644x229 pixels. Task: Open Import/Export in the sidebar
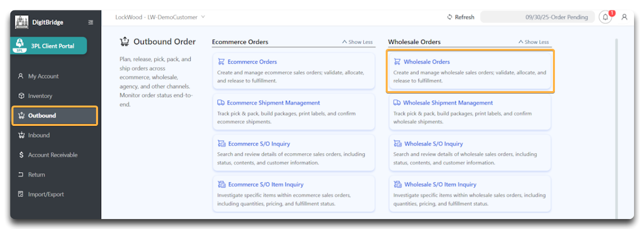tap(46, 194)
